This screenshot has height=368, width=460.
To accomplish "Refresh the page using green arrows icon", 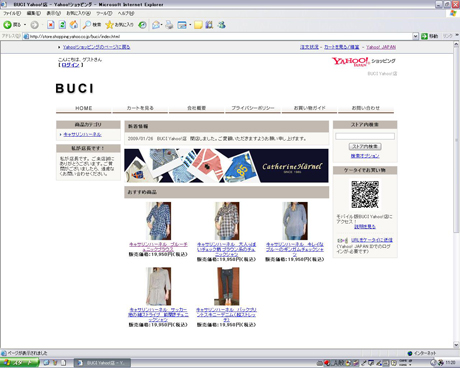I will point(62,25).
